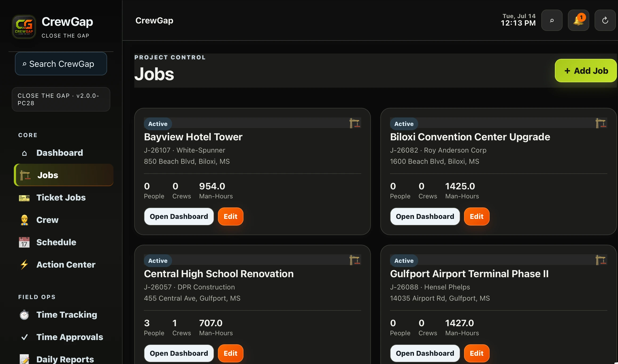Click the Crew worker icon
Viewport: 618px width, 364px height.
click(24, 220)
